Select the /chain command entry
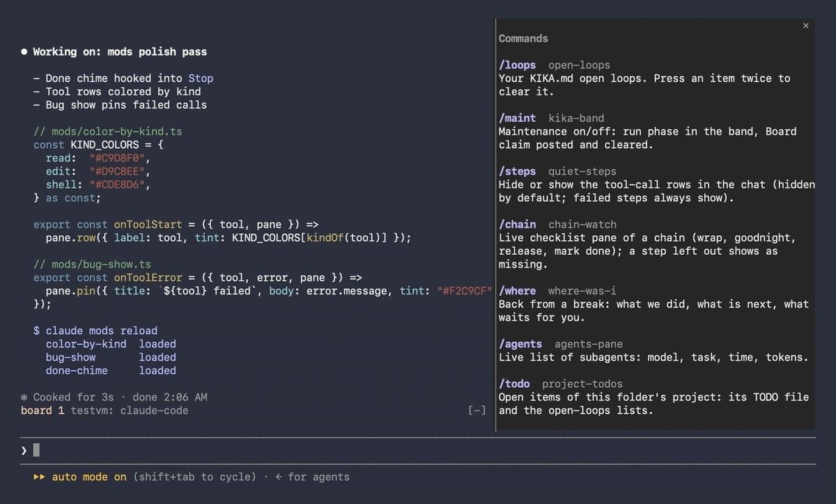 coord(518,224)
